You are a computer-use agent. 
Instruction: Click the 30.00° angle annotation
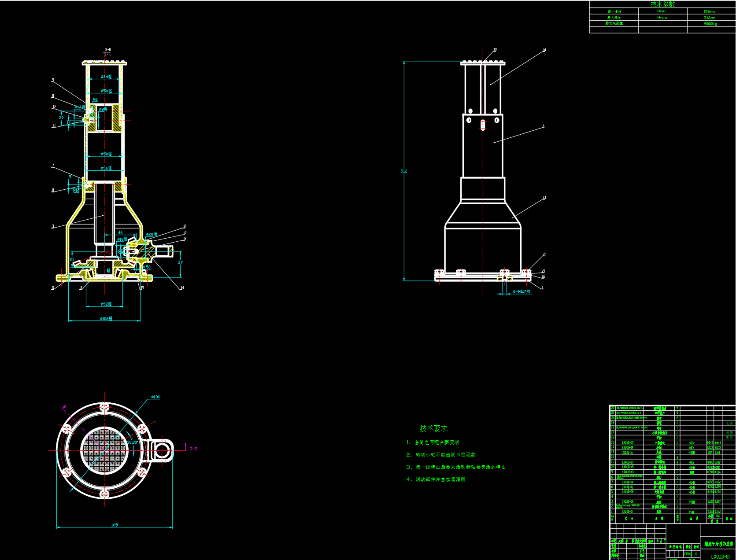click(132, 442)
